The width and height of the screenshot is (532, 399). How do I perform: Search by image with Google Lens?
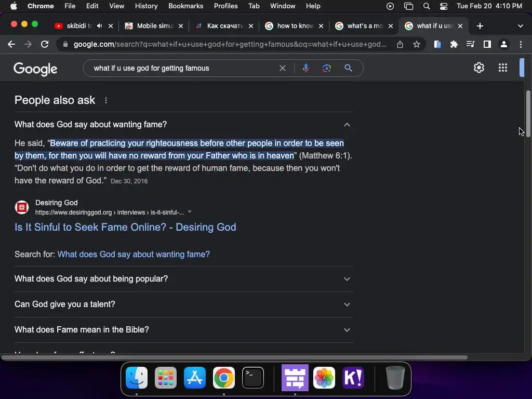click(326, 68)
